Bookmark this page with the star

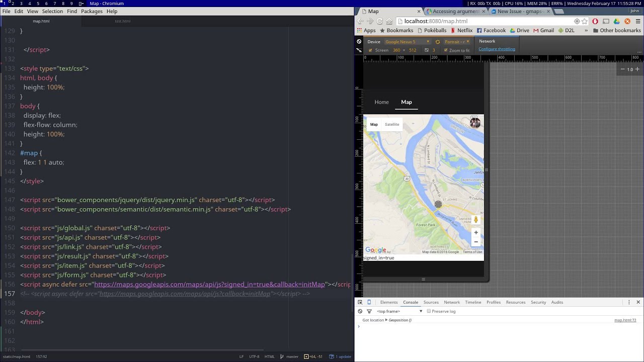click(x=585, y=21)
